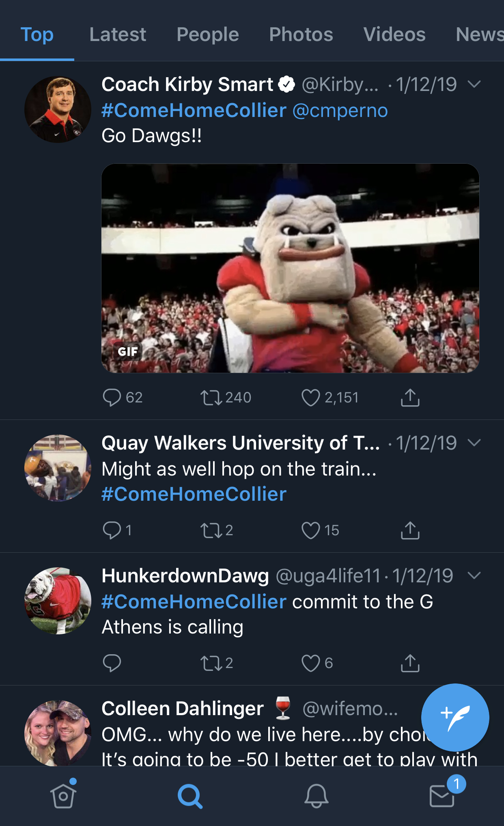Open the @cmperno mention link
The height and width of the screenshot is (826, 504).
click(340, 110)
